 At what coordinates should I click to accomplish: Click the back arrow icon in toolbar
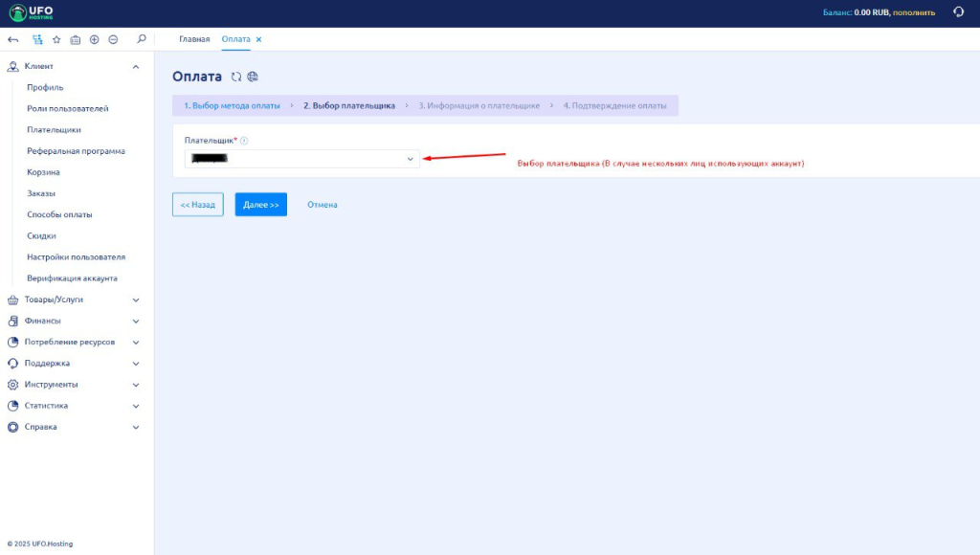click(13, 39)
